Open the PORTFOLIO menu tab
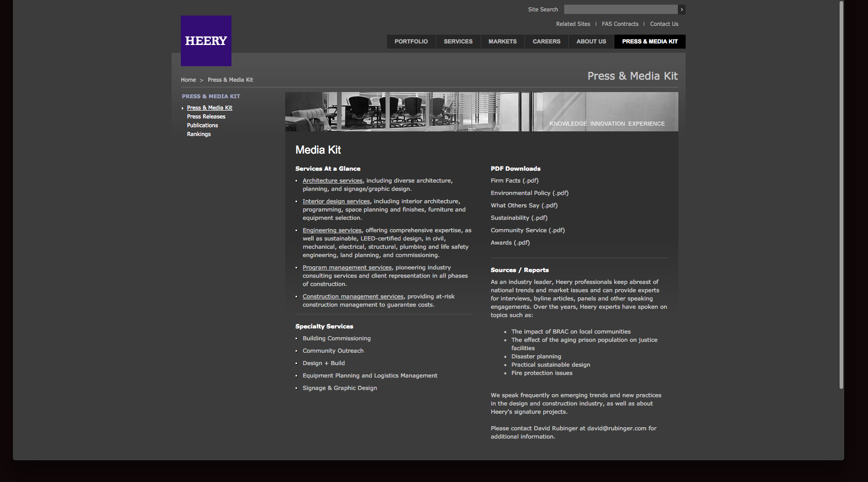 pyautogui.click(x=411, y=41)
